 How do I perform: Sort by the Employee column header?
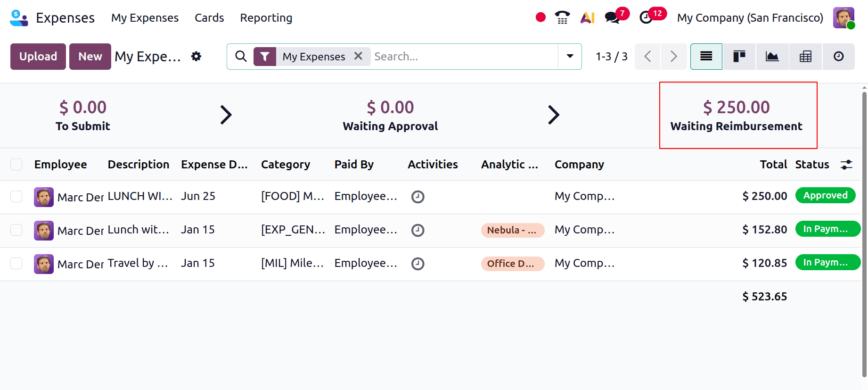61,165
